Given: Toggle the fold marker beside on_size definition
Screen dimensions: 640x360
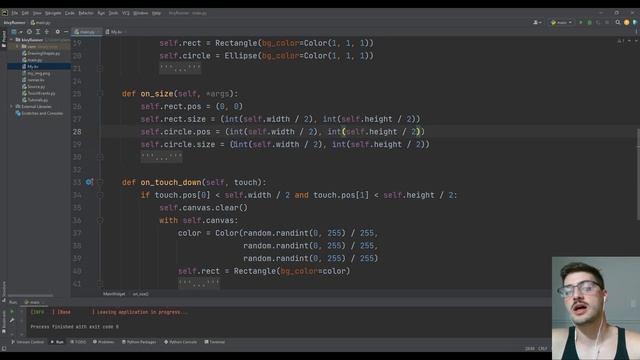Looking at the screenshot, I should tap(100, 94).
